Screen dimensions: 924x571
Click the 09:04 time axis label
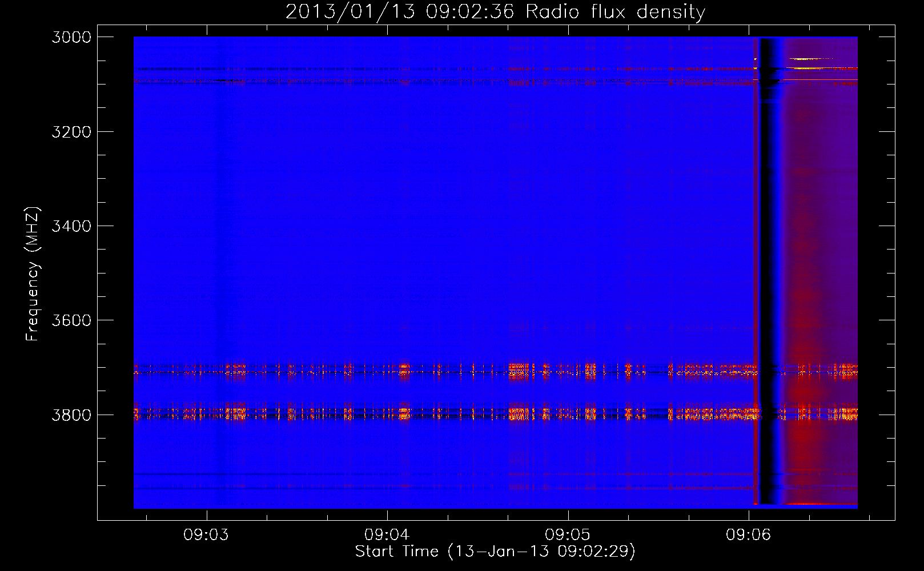(x=387, y=534)
